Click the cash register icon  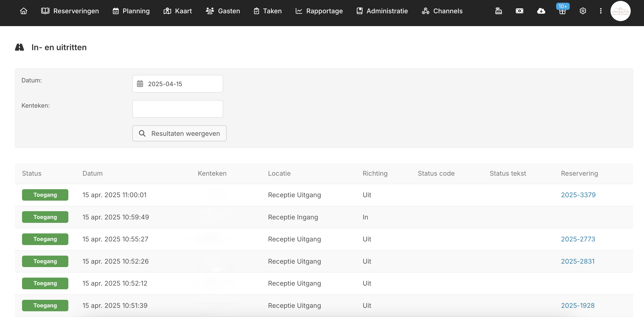click(x=499, y=11)
